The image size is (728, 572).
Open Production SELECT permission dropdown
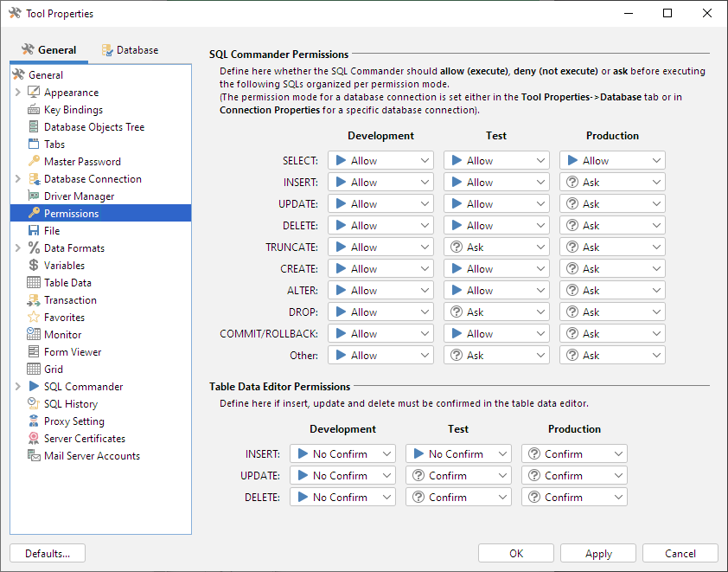click(x=612, y=161)
